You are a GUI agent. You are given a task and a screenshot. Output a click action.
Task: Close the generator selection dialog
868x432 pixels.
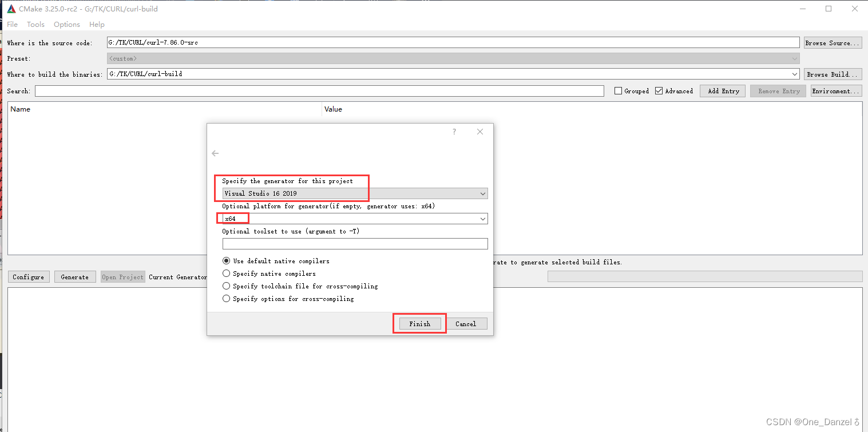click(x=480, y=132)
